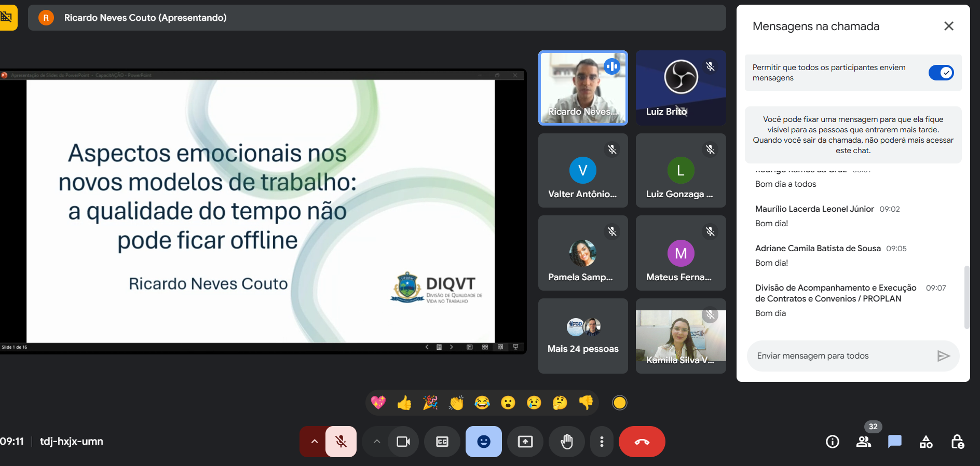Pick the yellow reaction skin tone swatch
Image resolution: width=980 pixels, height=466 pixels.
click(619, 403)
